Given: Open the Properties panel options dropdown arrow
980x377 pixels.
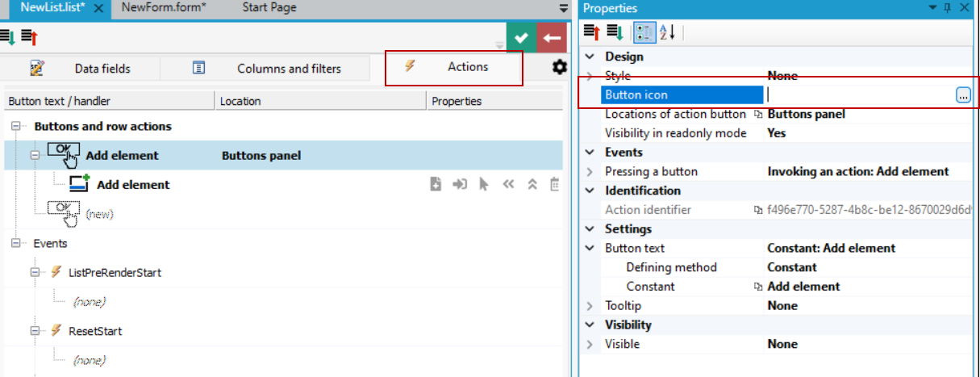Looking at the screenshot, I should coord(932,8).
